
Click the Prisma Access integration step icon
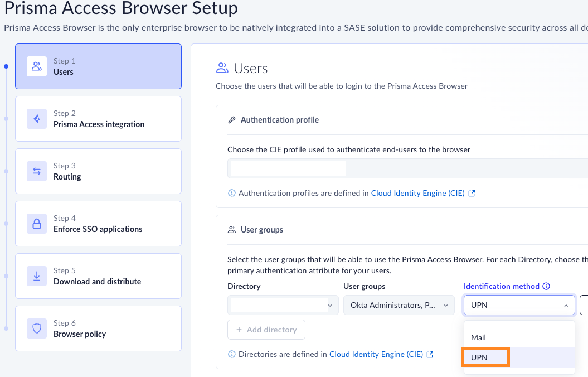(37, 119)
